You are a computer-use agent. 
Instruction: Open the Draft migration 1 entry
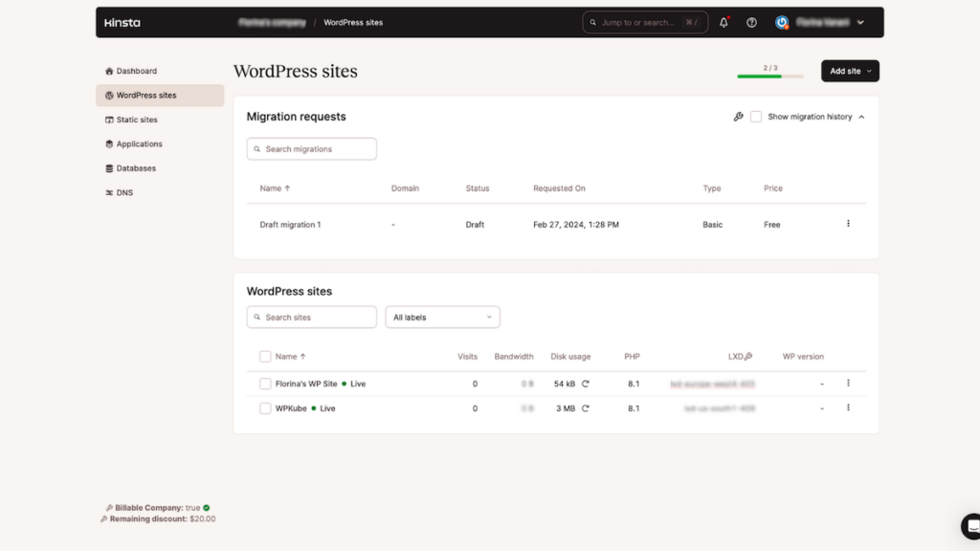291,225
